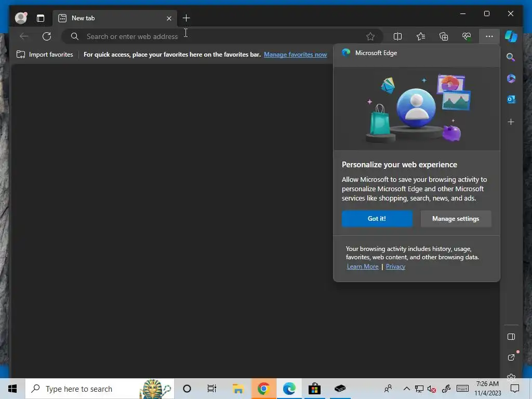Open Cortana circle icon
This screenshot has height=399, width=532.
tap(187, 389)
